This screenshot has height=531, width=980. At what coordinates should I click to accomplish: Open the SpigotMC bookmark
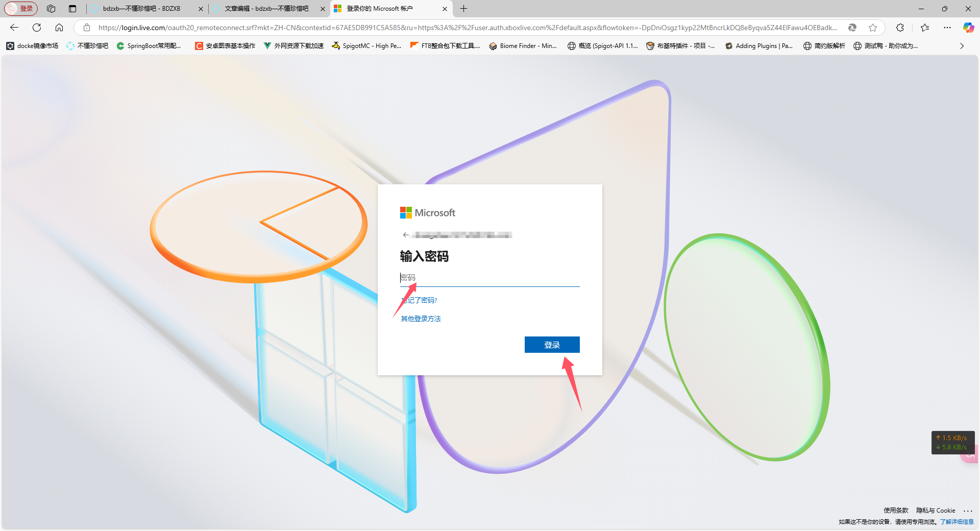coord(366,46)
